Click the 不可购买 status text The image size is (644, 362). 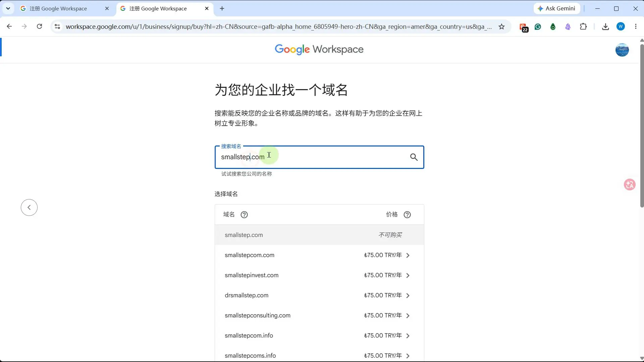coord(390,235)
